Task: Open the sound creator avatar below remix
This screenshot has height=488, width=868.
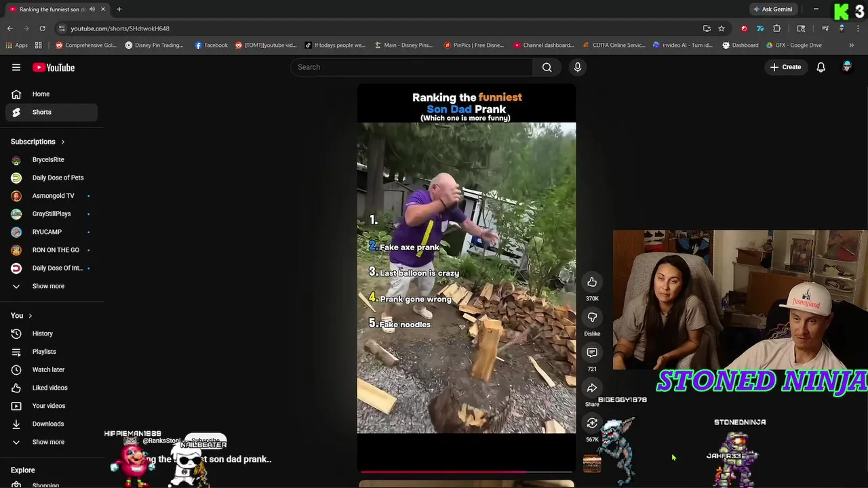Action: (x=592, y=463)
